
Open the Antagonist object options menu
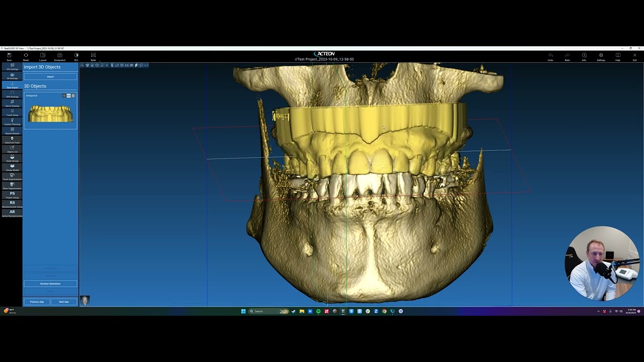[73, 96]
